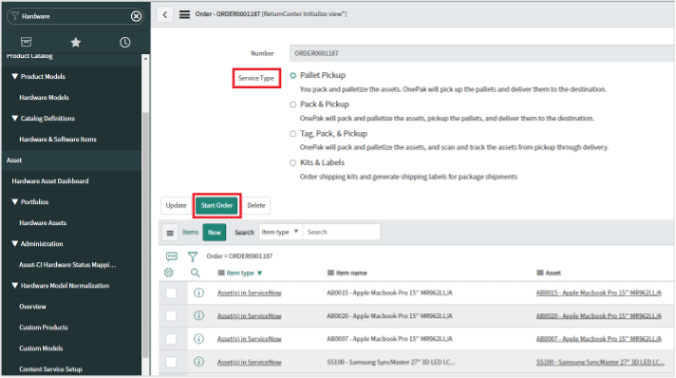Open the All Applications archive icon
Viewport: 676px width, 378px height.
coord(26,42)
